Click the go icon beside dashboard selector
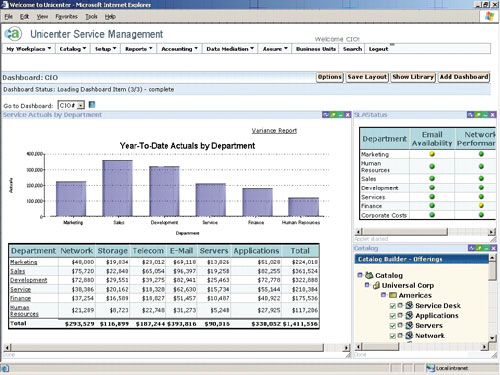This screenshot has width=500, height=375. pos(92,105)
